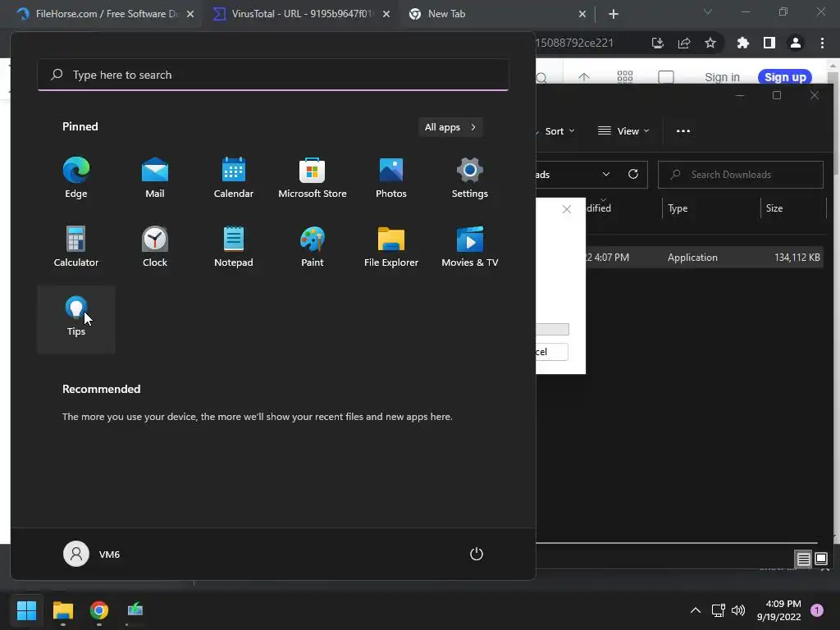This screenshot has width=840, height=630.
Task: Switch to Chrome on the taskbar
Action: (x=99, y=610)
